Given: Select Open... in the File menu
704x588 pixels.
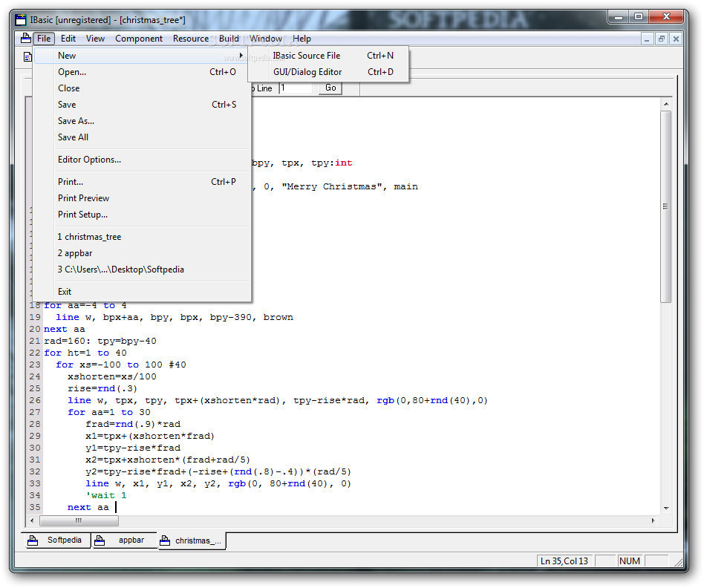Looking at the screenshot, I should click(x=141, y=72).
